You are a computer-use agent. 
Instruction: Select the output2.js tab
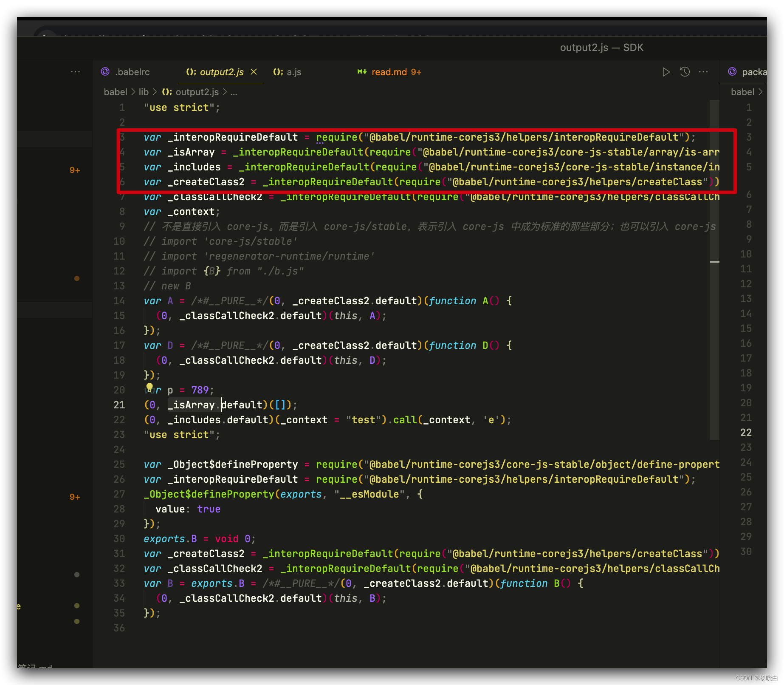[221, 72]
